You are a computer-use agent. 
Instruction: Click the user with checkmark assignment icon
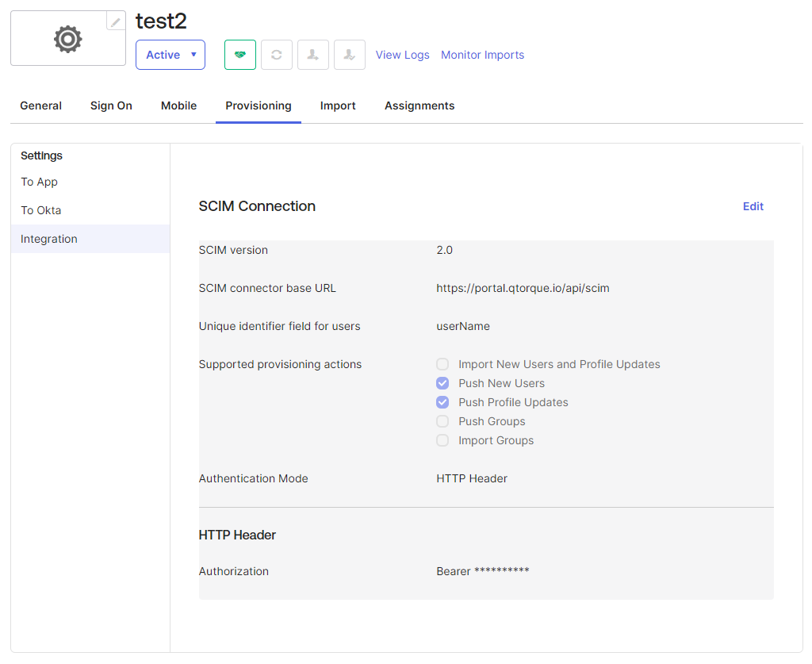pos(349,54)
